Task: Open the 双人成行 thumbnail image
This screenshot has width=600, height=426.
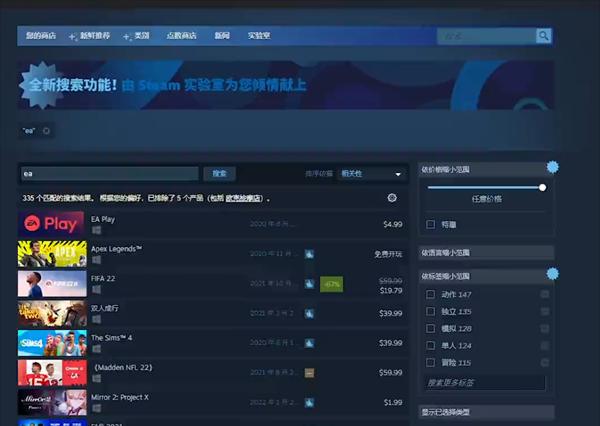Action: pyautogui.click(x=52, y=313)
